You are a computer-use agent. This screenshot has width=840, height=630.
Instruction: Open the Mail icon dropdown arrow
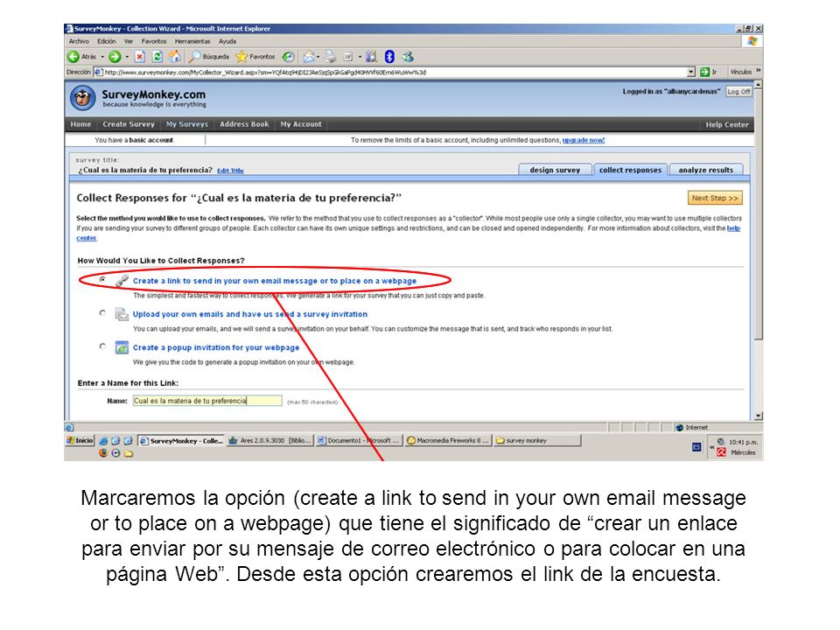tap(318, 56)
